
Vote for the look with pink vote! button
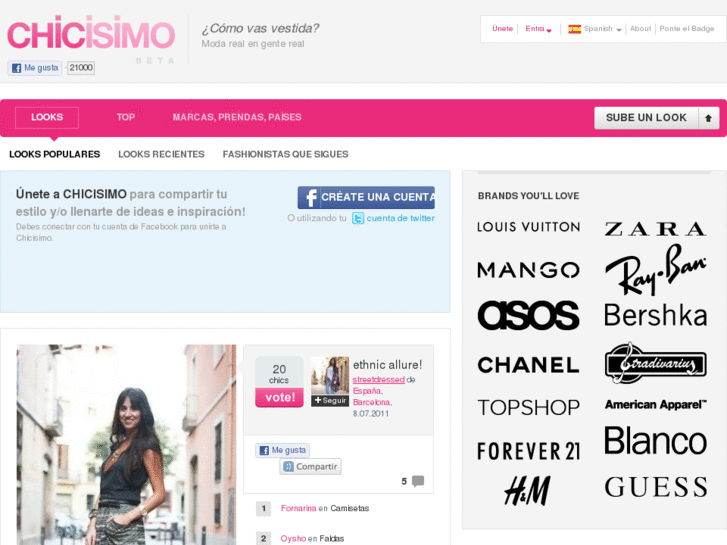280,398
